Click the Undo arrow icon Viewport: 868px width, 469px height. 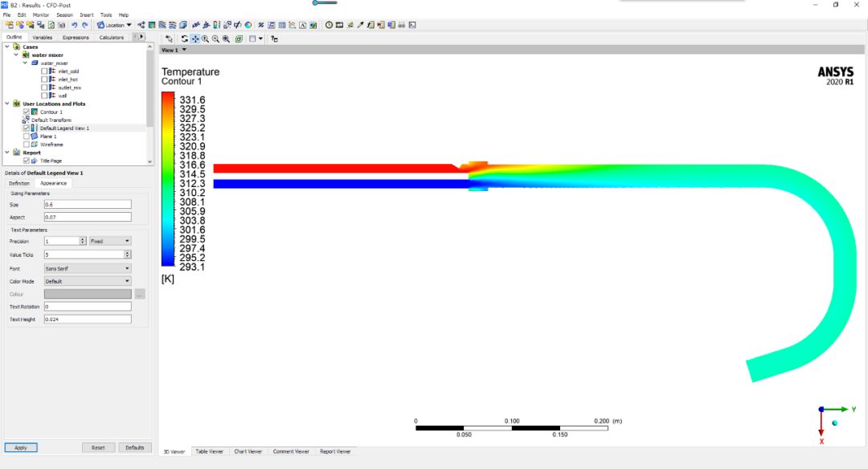[x=74, y=25]
